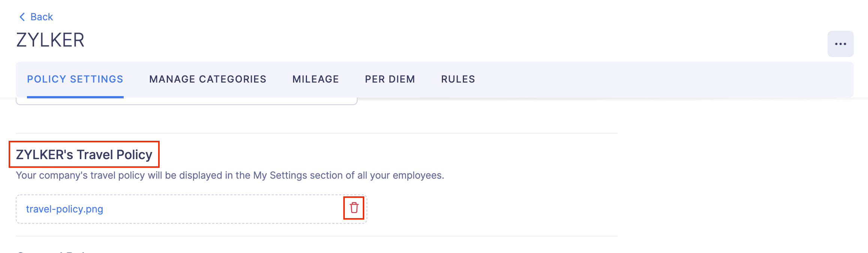Click the travel policy description text
This screenshot has width=868, height=253.
pos(229,175)
